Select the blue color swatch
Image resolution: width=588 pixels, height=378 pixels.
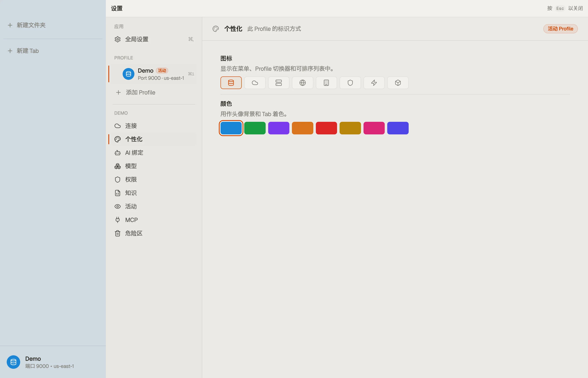coord(231,128)
